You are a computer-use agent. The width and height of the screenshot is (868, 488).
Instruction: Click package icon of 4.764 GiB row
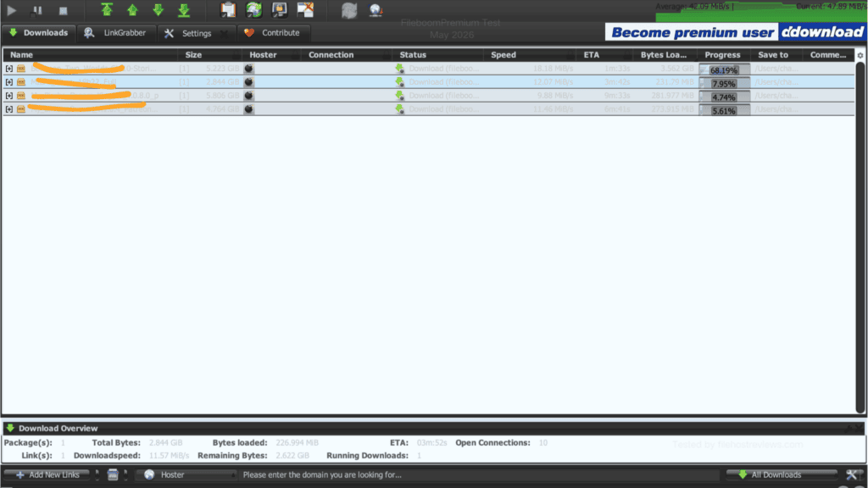(x=21, y=109)
